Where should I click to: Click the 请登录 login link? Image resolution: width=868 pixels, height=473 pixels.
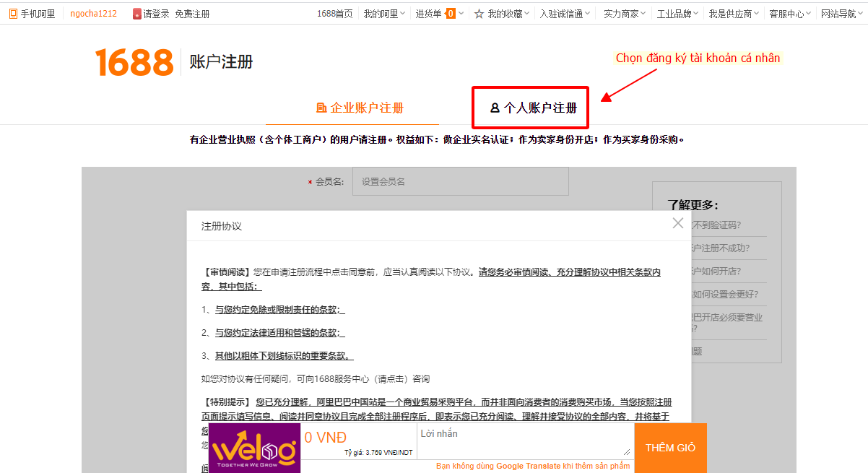pyautogui.click(x=156, y=13)
